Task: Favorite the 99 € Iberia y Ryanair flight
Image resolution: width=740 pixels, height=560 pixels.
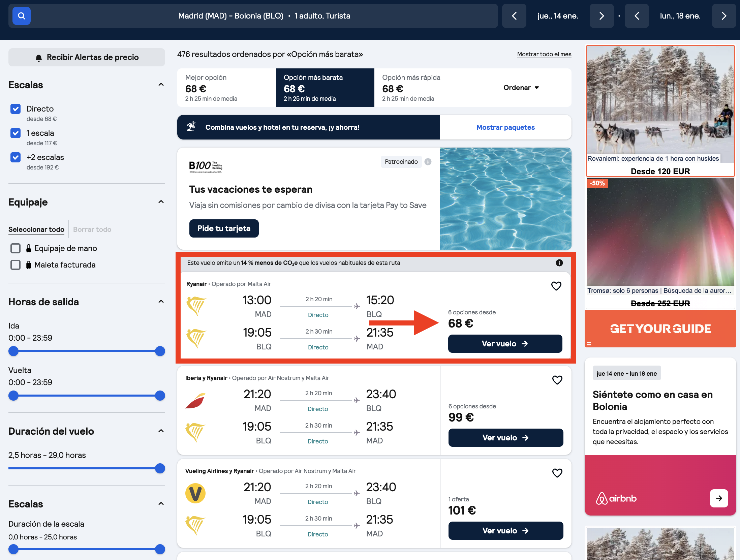Action: coord(557,380)
